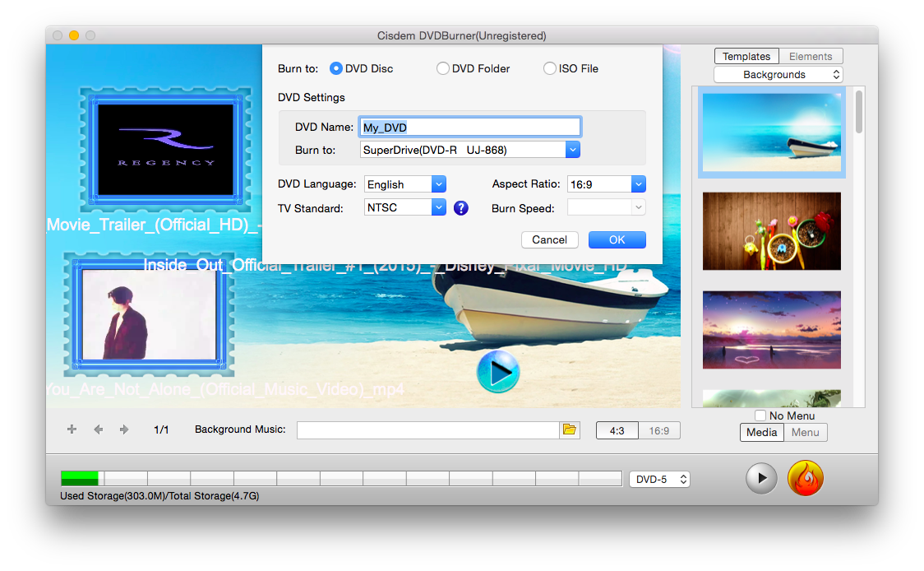The height and width of the screenshot is (571, 924).
Task: Click the storage usage progress bar
Action: pyautogui.click(x=341, y=478)
